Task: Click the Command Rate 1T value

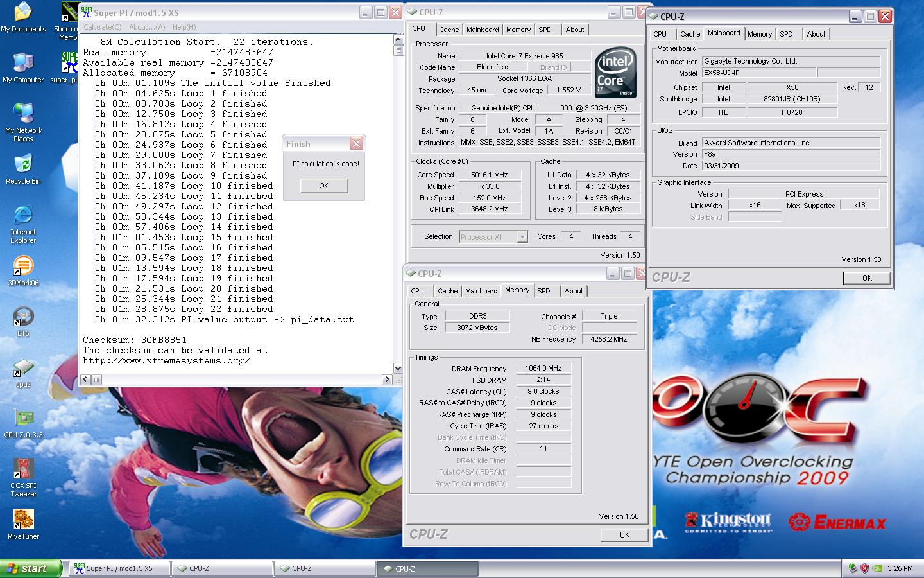Action: click(543, 448)
